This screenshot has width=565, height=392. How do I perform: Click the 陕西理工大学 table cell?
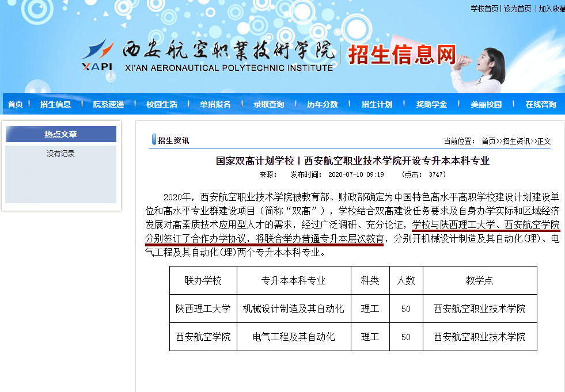[203, 309]
